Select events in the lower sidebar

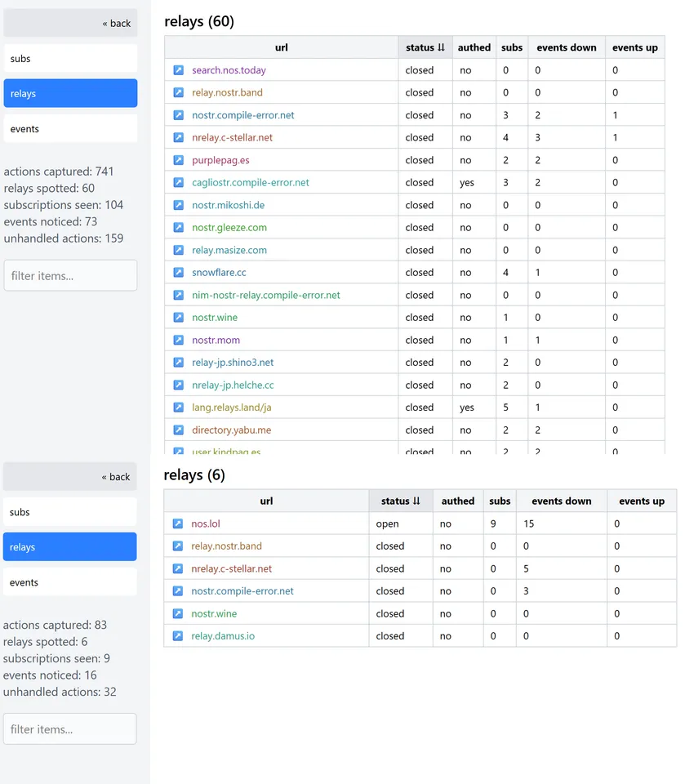[70, 582]
